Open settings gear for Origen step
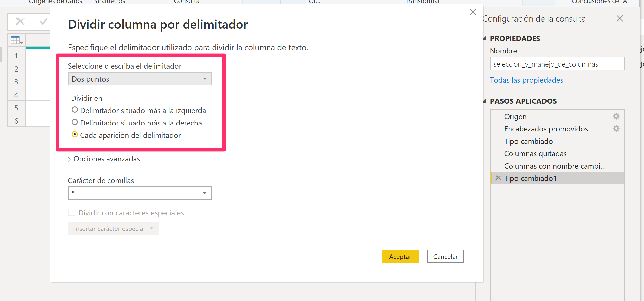Screen dimensions: 644x301 coord(616,116)
